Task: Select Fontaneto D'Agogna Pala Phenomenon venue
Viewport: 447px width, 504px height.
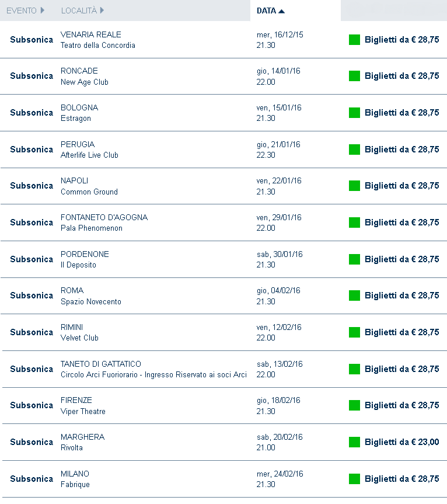Action: (x=92, y=228)
